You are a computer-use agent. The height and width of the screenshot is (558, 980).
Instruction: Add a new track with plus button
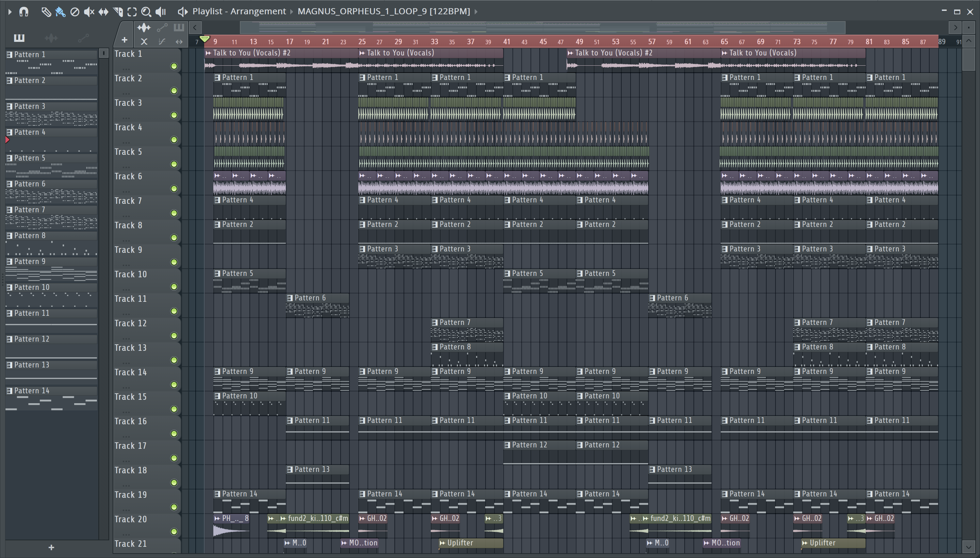click(x=124, y=40)
